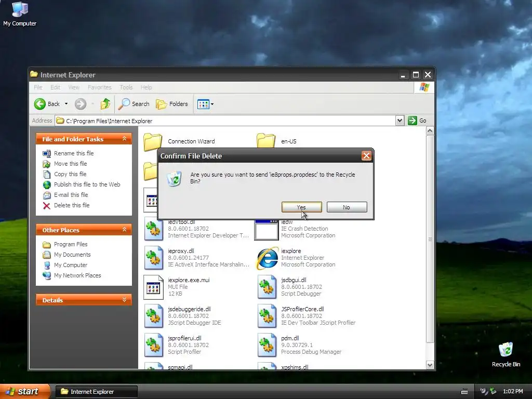
Task: Click the red X delete icon
Action: [x=46, y=206]
